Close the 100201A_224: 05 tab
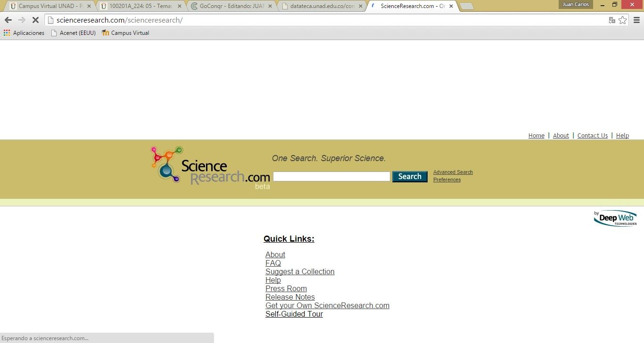Viewport: 644px width, 343px height. 179,7
